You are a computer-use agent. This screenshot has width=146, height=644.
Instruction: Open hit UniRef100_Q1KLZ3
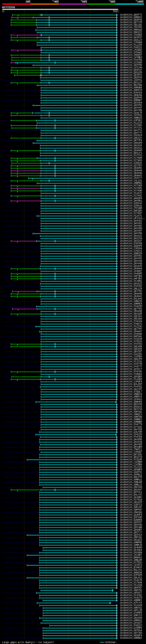(131, 40)
